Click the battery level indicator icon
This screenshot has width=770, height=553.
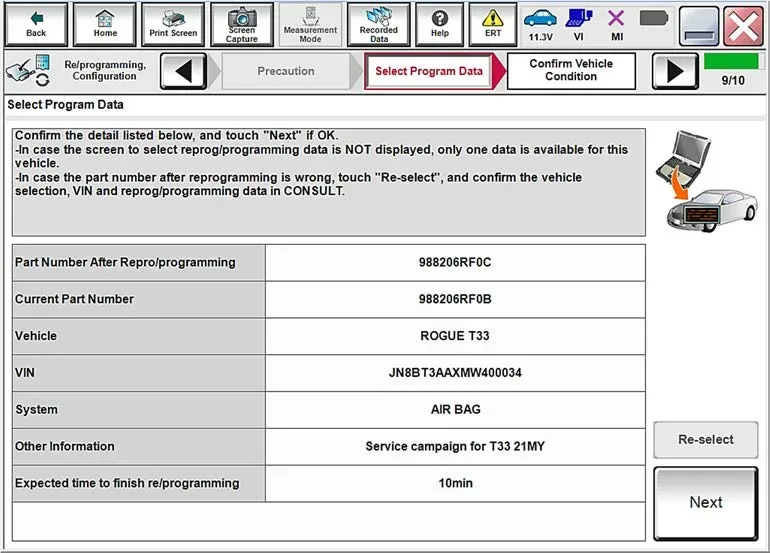(x=654, y=19)
